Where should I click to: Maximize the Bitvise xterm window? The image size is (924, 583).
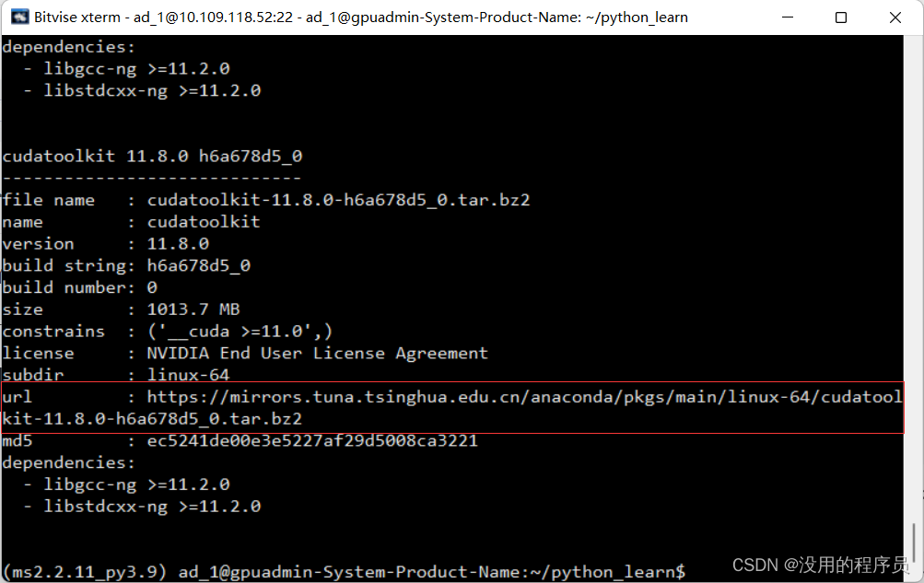tap(840, 17)
